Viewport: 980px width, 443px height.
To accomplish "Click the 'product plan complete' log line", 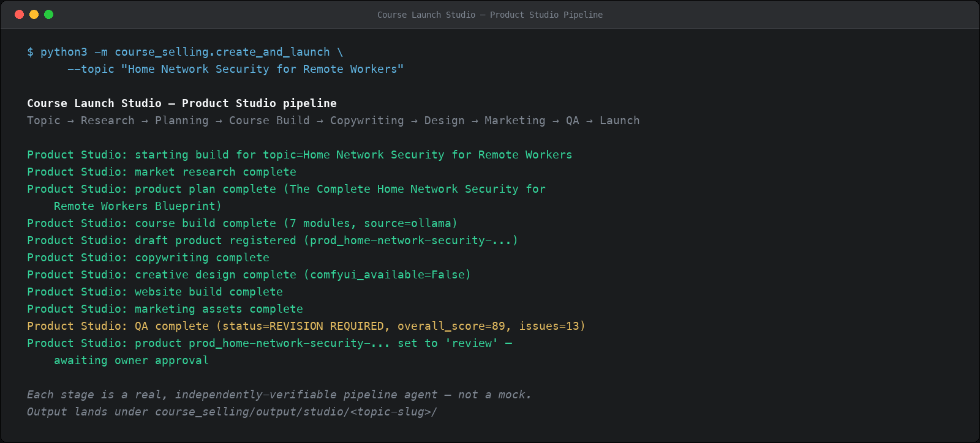I will click(286, 189).
